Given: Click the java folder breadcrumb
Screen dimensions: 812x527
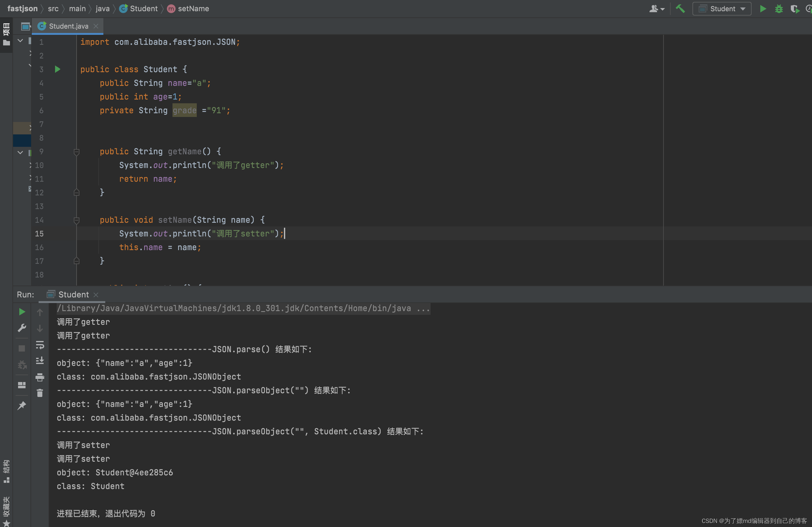Looking at the screenshot, I should [x=102, y=9].
